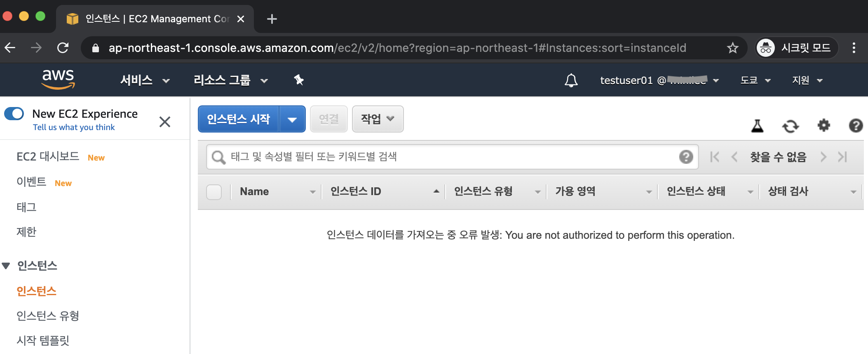
Task: Open the 작업 actions dropdown
Action: tap(378, 119)
